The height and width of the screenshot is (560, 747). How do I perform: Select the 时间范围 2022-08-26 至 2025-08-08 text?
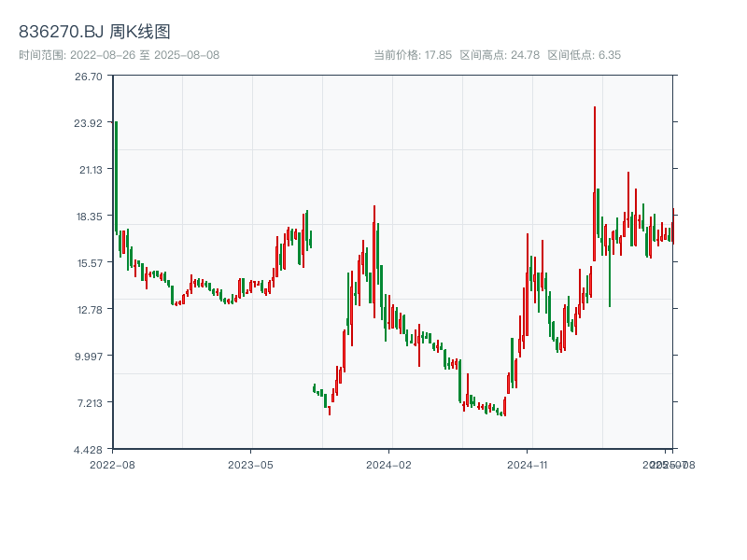point(120,55)
